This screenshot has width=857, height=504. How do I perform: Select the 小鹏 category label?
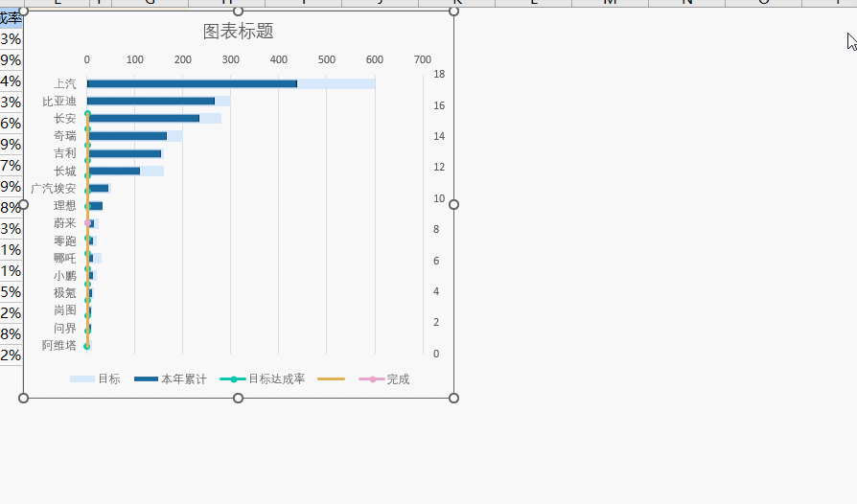pyautogui.click(x=64, y=276)
